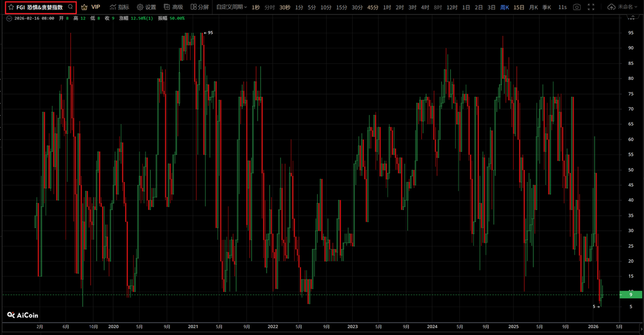
Task: Choose the 10分 timeframe
Action: (326, 7)
